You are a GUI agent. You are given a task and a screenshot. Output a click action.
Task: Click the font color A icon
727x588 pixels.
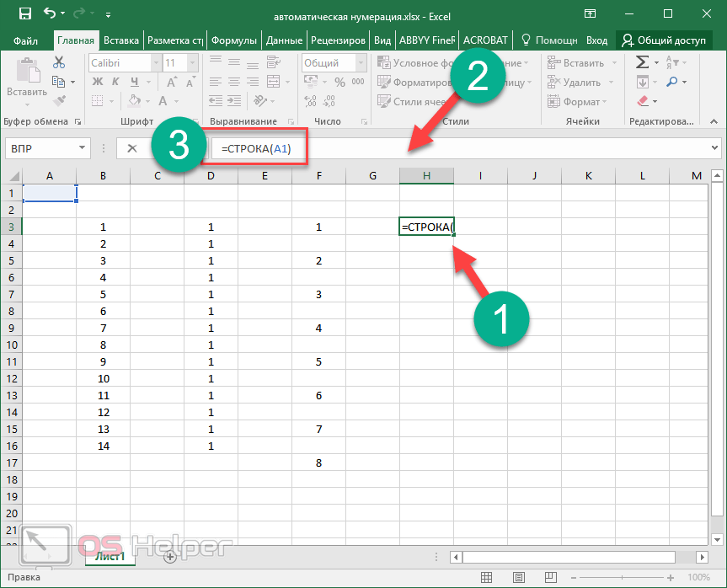[163, 100]
